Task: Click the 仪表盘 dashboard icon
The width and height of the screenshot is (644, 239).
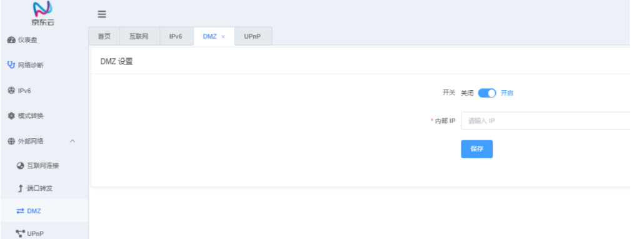Action: pyautogui.click(x=11, y=40)
